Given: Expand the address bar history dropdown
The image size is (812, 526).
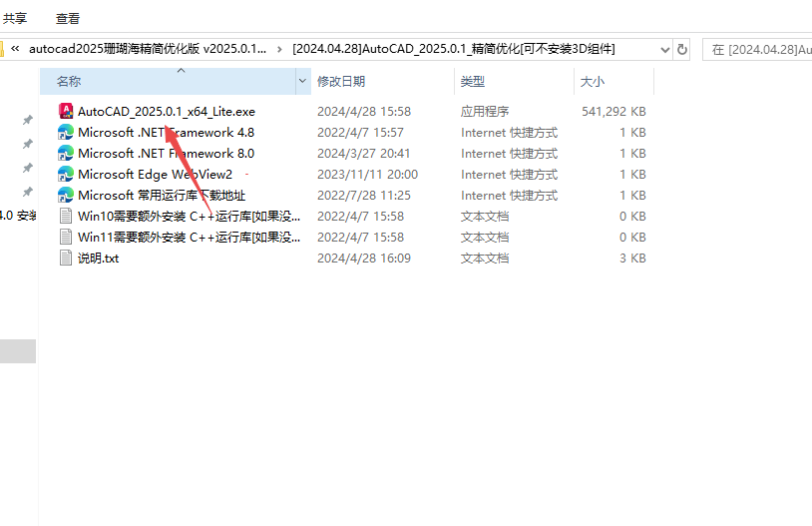Looking at the screenshot, I should click(665, 48).
